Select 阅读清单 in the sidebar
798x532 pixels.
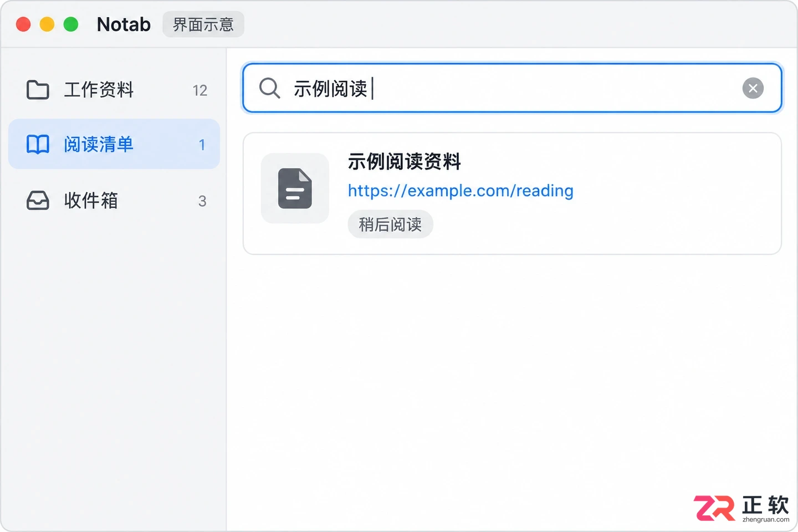coord(114,144)
